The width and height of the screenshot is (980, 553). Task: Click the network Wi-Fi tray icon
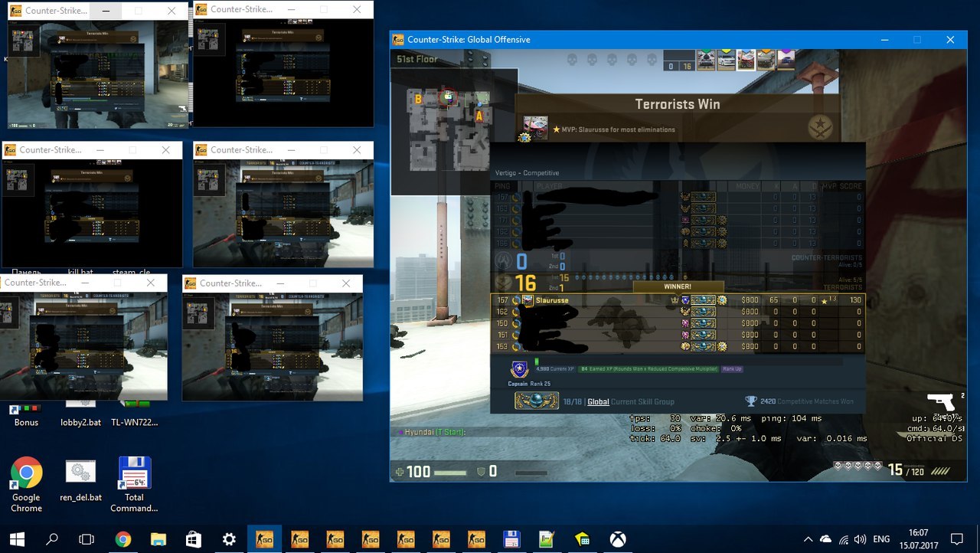844,539
